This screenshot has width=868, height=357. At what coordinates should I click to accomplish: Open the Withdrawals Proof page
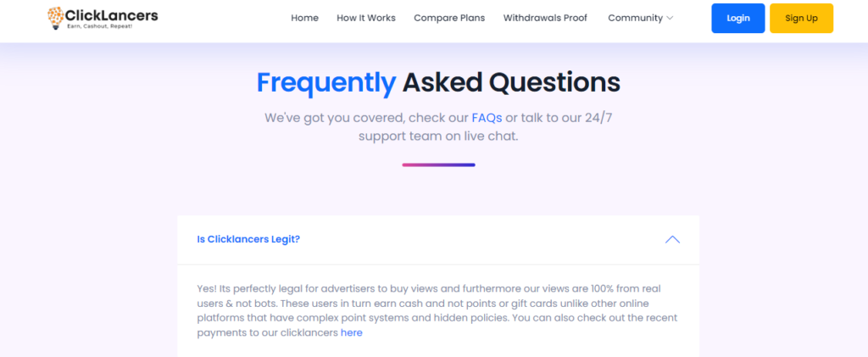[x=545, y=18]
